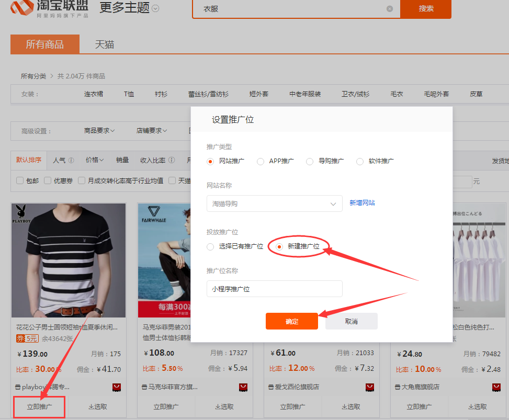Clear the search box with the X icon
Screen dimensions: 509x420
tap(390, 8)
